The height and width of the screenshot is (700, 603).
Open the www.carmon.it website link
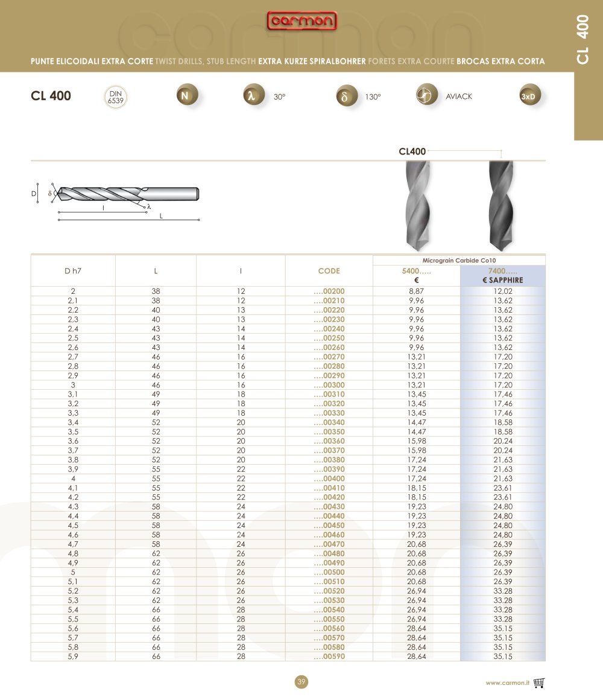[x=508, y=682]
